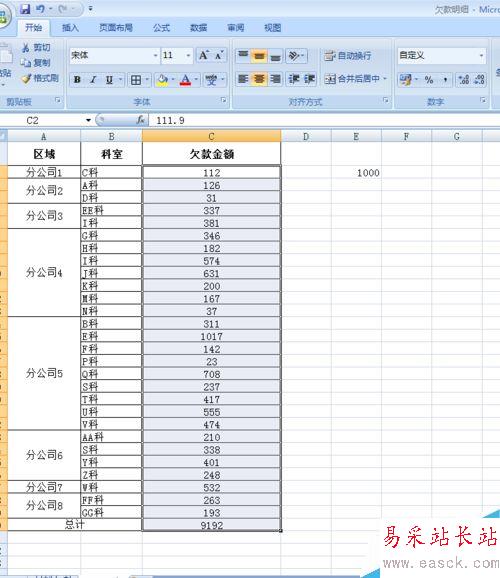The width and height of the screenshot is (500, 578).
Task: Expand the Name Box dropdown arrow
Action: [x=88, y=120]
